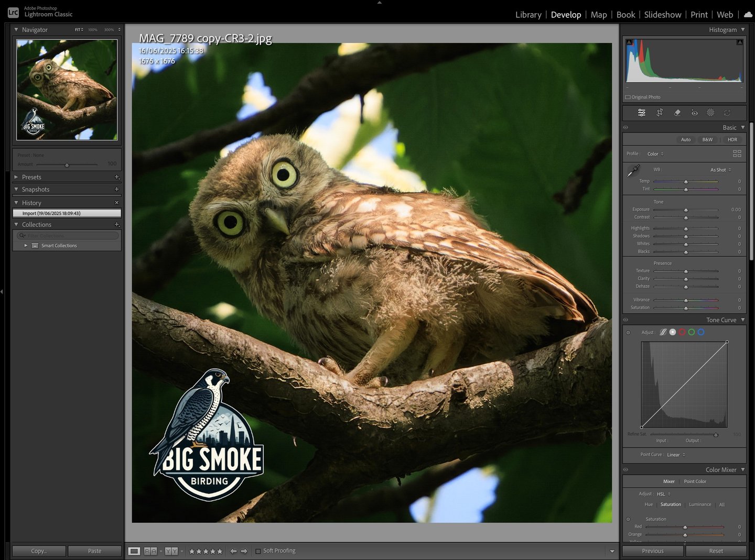
Task: Toggle the Original Photo checkbox
Action: [628, 97]
